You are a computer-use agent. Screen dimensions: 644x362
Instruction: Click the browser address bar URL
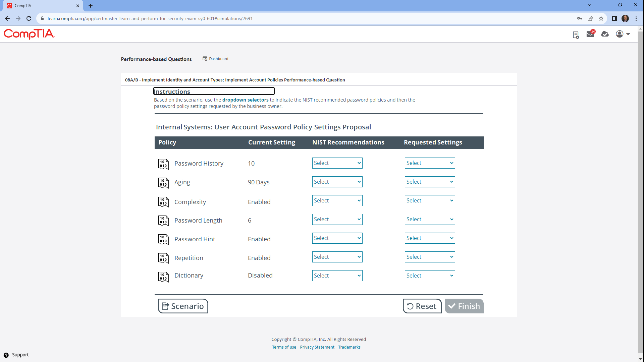150,19
